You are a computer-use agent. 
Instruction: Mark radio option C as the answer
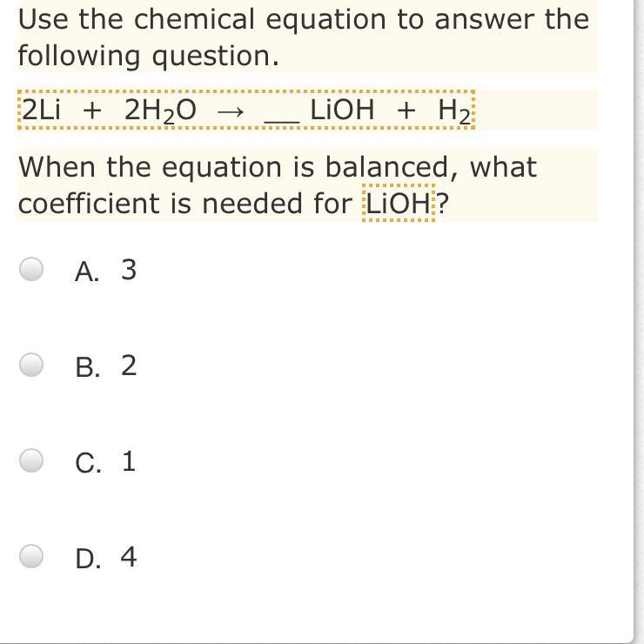[x=31, y=460]
